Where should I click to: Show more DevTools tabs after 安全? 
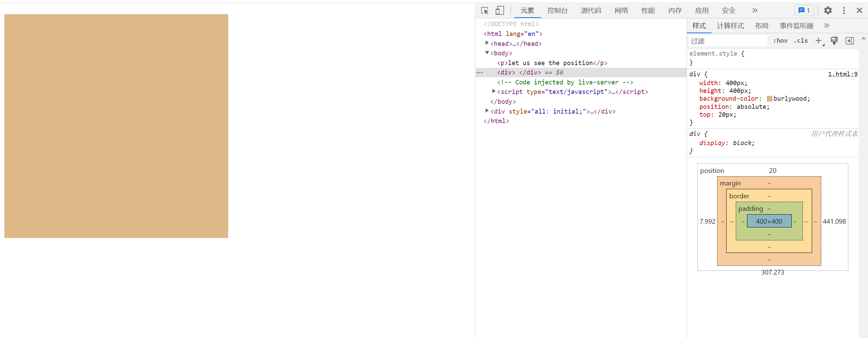755,11
